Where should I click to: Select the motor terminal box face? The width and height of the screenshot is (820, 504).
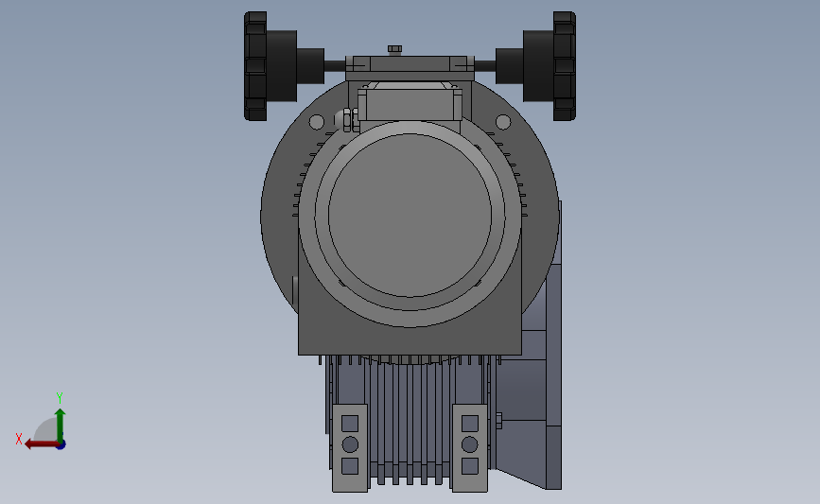click(410, 105)
